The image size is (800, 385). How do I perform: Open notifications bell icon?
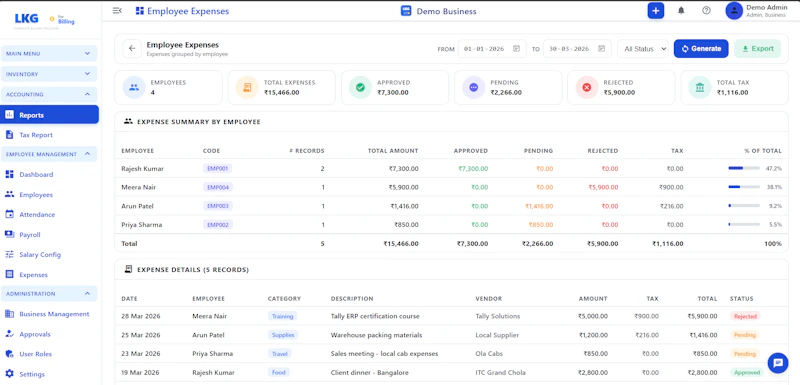point(681,11)
